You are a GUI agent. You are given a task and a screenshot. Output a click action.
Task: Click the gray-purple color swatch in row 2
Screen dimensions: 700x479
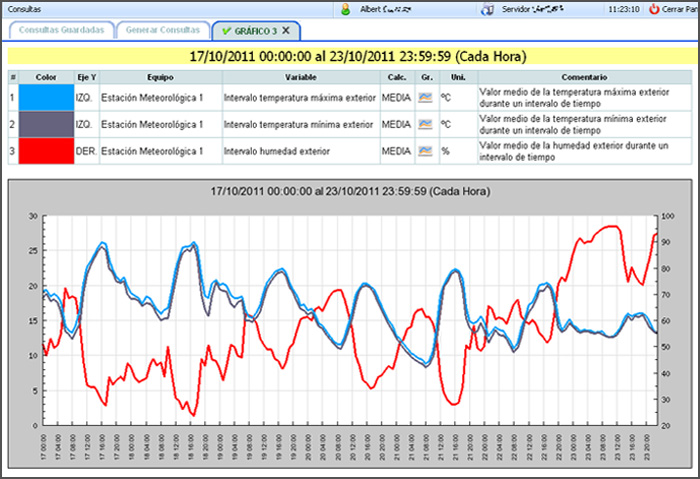click(46, 124)
